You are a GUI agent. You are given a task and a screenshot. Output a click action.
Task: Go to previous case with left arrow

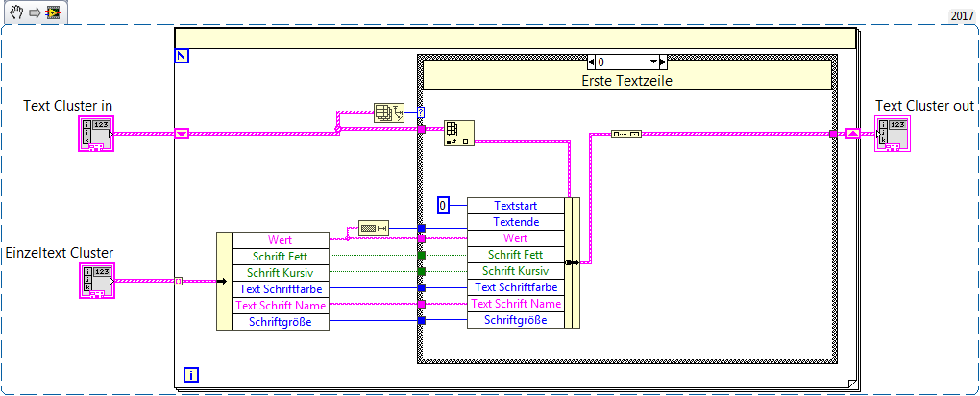click(591, 62)
